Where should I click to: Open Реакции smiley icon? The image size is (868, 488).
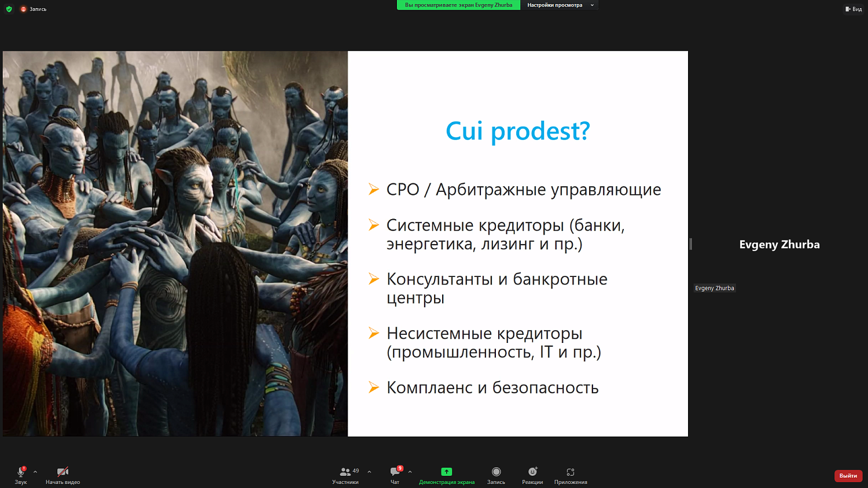tap(531, 473)
